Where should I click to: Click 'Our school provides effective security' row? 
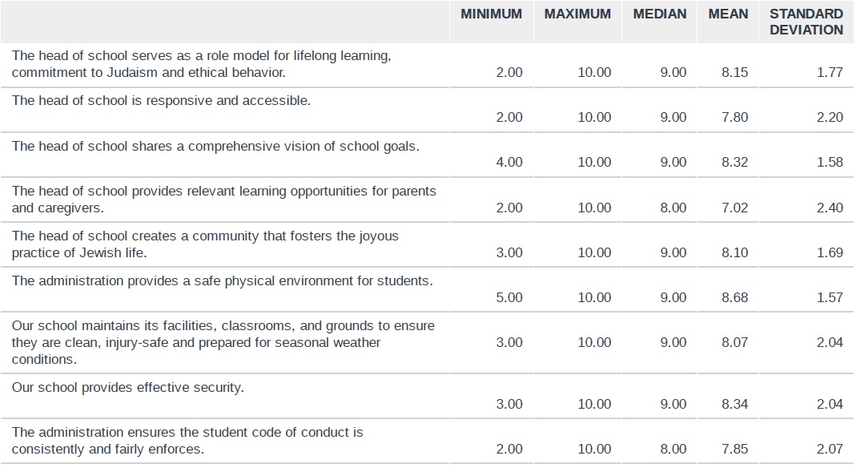(427, 396)
